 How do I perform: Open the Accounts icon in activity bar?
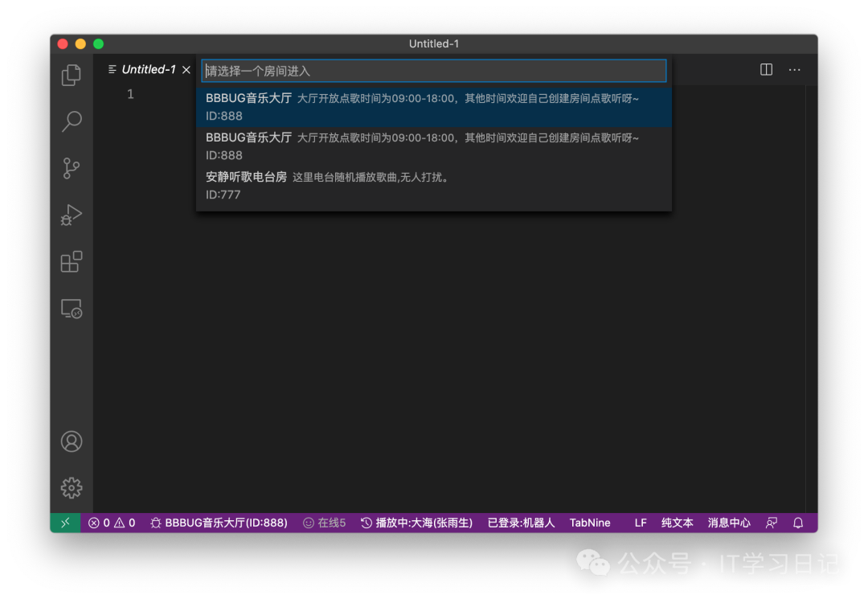(x=72, y=441)
